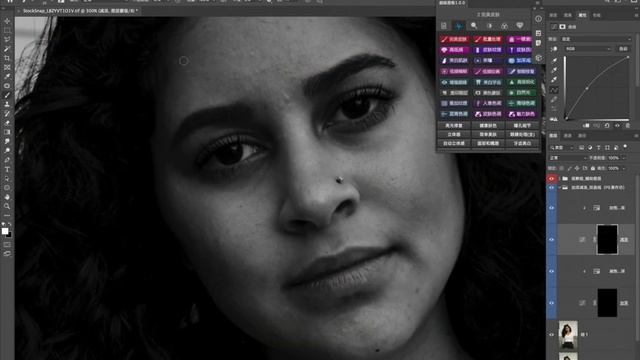Open the Curves preset dropdown
Screen dimensions: 640x360
click(596, 39)
